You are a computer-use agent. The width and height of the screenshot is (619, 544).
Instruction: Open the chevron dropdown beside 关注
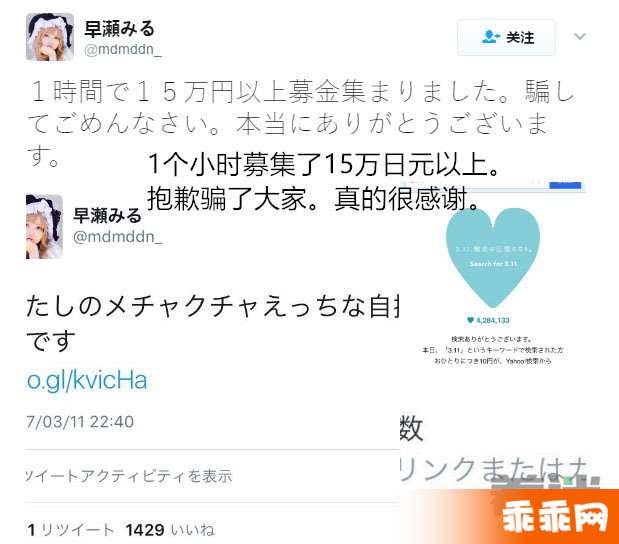[579, 37]
